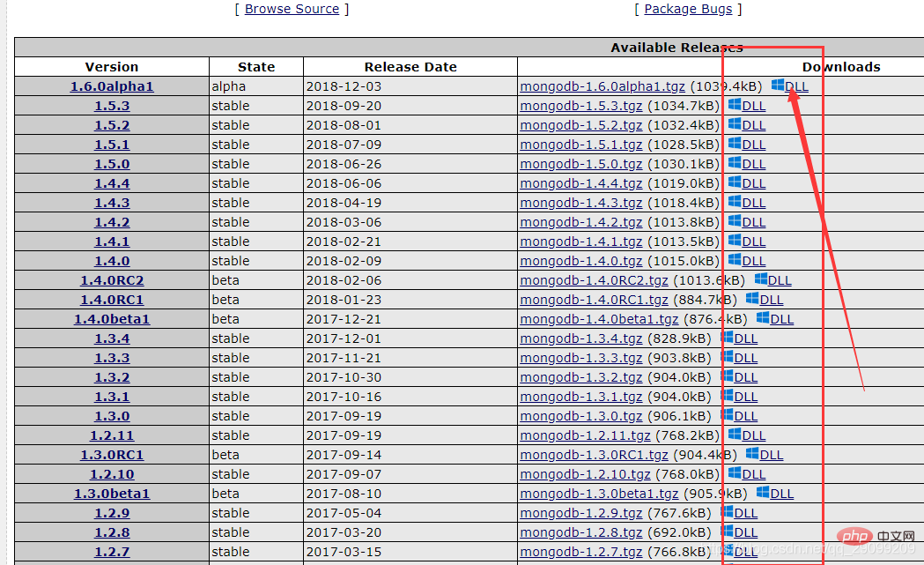
Task: Select the 1.3.4 version link
Action: pos(112,338)
